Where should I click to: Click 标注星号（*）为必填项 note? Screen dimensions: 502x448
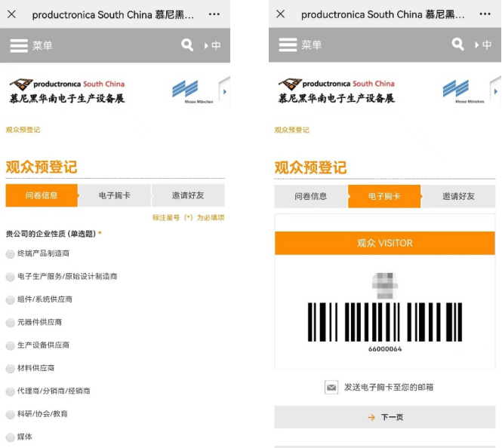(188, 218)
